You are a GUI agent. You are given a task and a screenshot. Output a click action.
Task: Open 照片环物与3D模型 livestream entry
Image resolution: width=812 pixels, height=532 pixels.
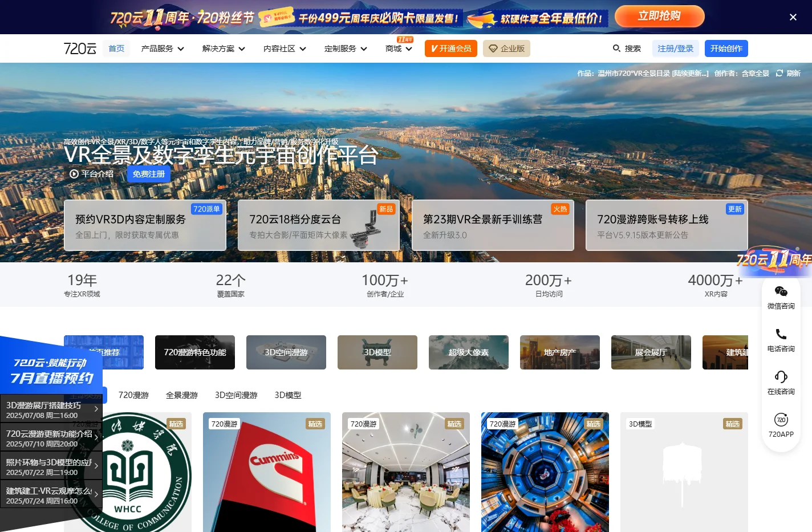click(x=51, y=467)
